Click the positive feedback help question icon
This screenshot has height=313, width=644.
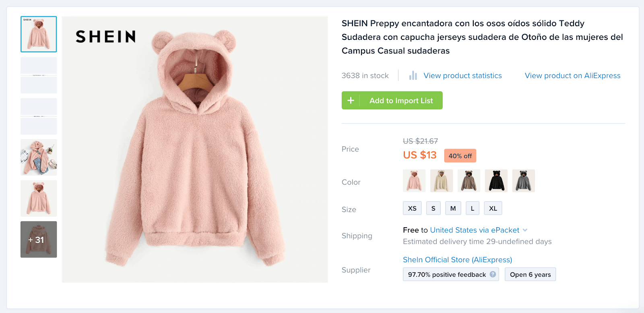pyautogui.click(x=493, y=274)
